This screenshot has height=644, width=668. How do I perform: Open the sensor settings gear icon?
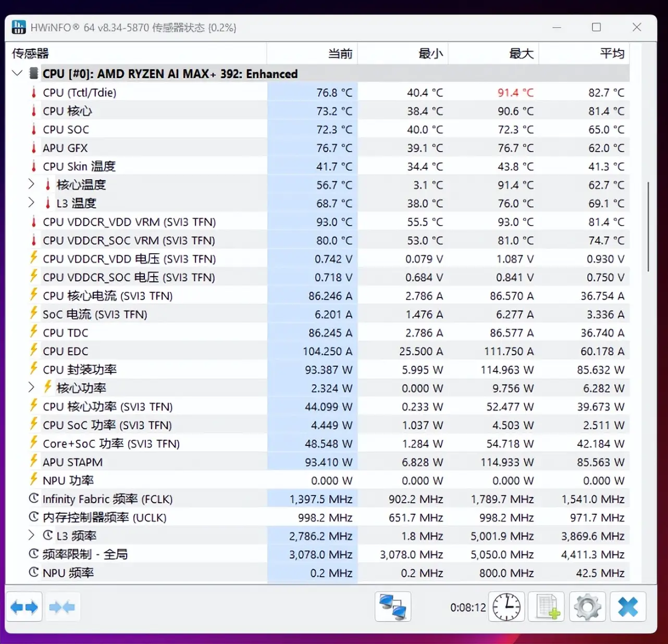click(x=587, y=606)
